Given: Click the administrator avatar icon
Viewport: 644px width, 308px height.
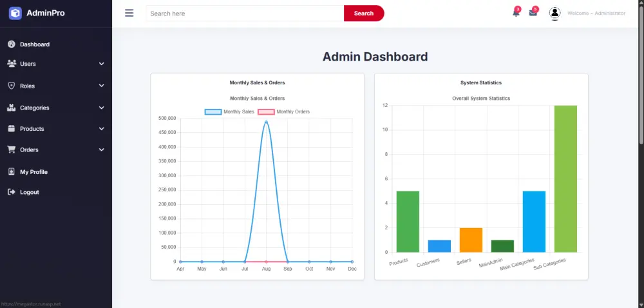Looking at the screenshot, I should coord(555,13).
